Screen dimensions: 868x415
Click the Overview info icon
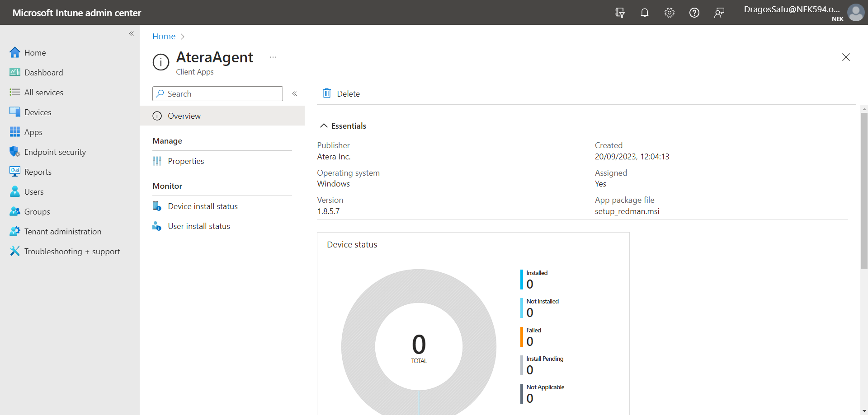click(157, 116)
